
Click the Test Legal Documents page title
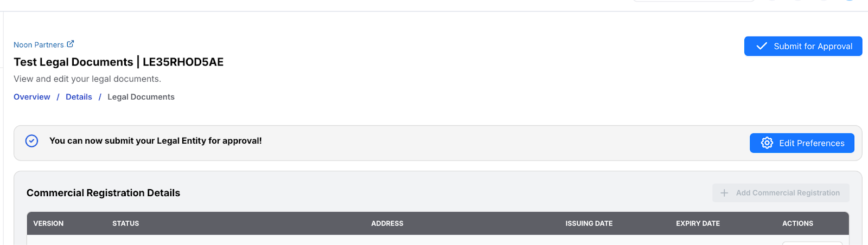tap(118, 62)
